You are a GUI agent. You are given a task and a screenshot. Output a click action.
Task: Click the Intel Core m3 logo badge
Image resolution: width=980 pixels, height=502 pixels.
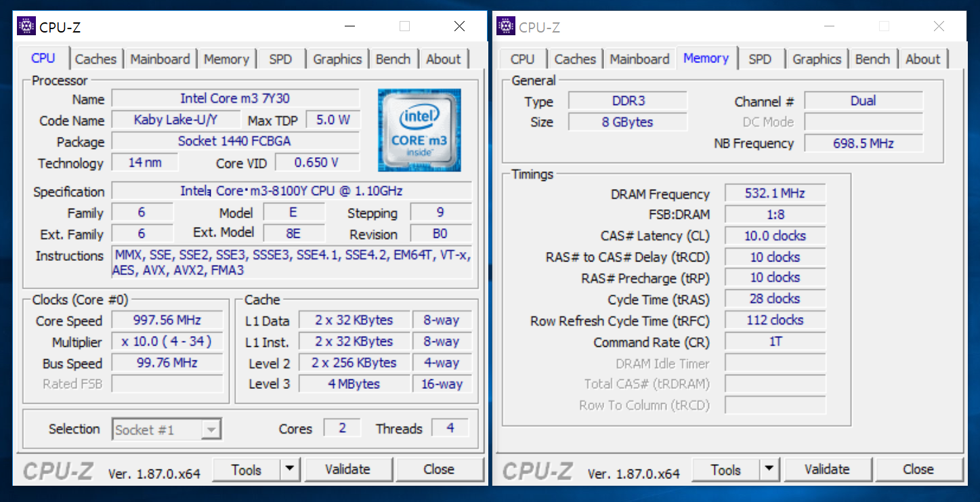(x=420, y=130)
